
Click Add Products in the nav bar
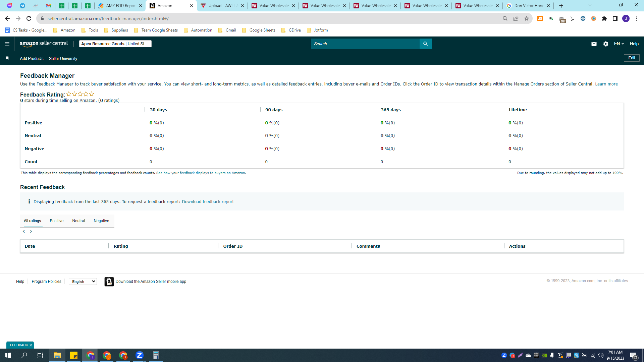click(x=32, y=59)
